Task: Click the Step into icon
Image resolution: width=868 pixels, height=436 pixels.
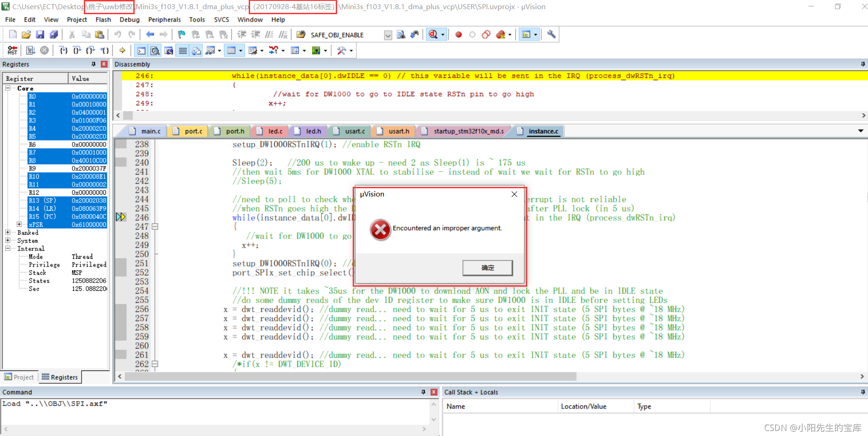Action: pos(64,50)
